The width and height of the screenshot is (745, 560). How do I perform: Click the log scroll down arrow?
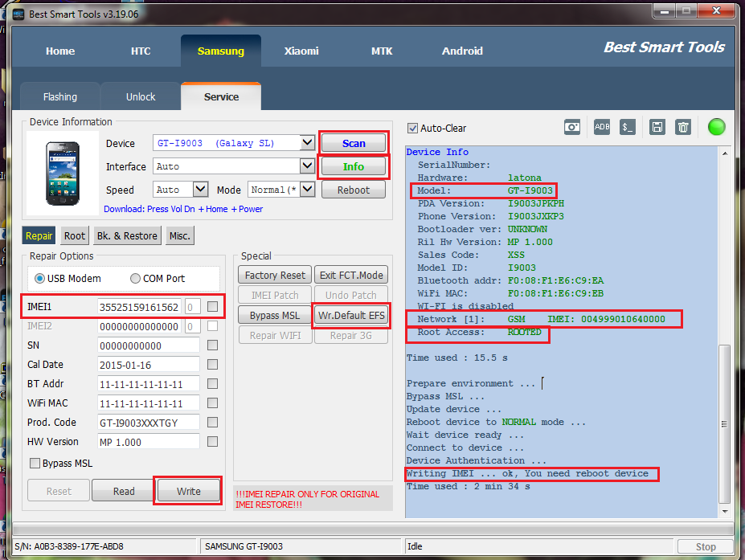pyautogui.click(x=725, y=512)
